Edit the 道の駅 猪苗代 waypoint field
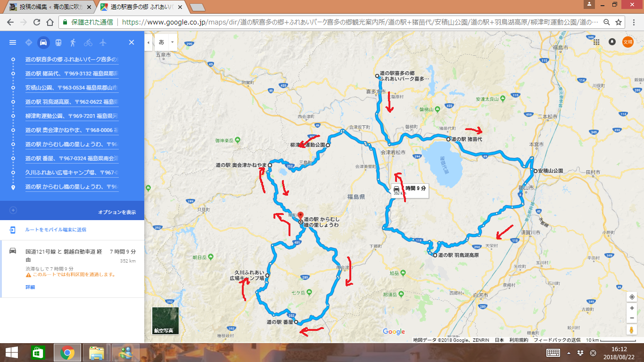Viewport: 644px width, 362px height. click(72, 74)
